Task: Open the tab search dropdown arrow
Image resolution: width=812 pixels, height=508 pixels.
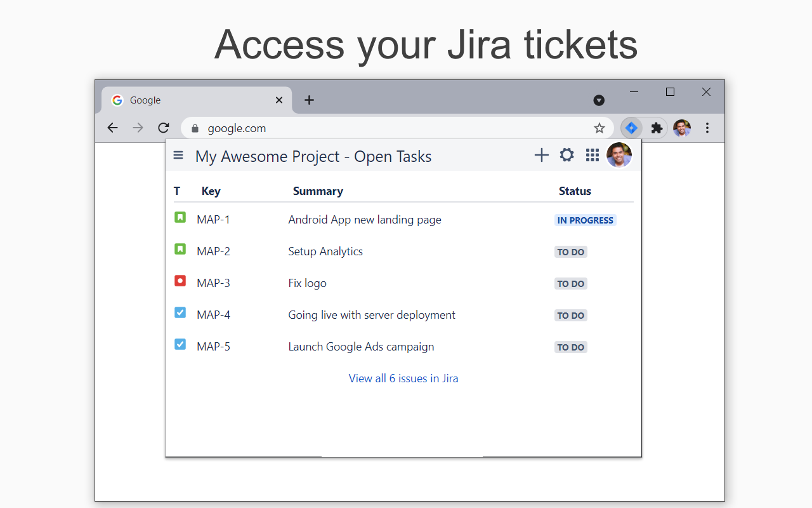Action: click(x=599, y=100)
